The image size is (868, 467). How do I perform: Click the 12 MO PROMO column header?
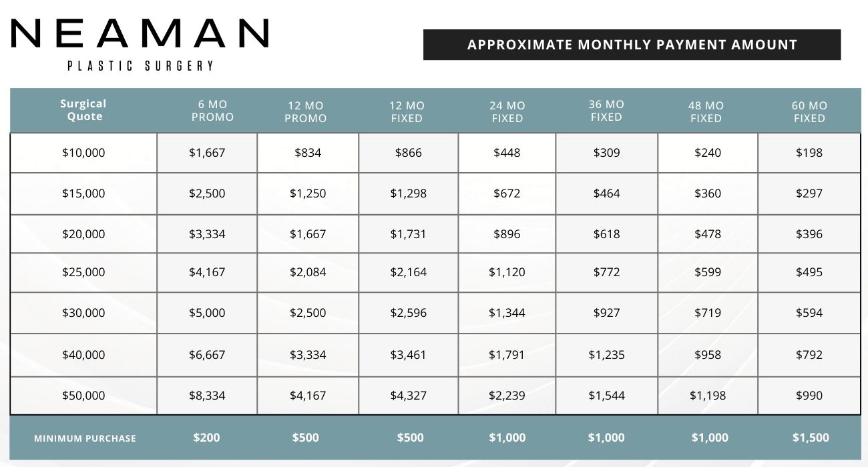click(x=306, y=112)
